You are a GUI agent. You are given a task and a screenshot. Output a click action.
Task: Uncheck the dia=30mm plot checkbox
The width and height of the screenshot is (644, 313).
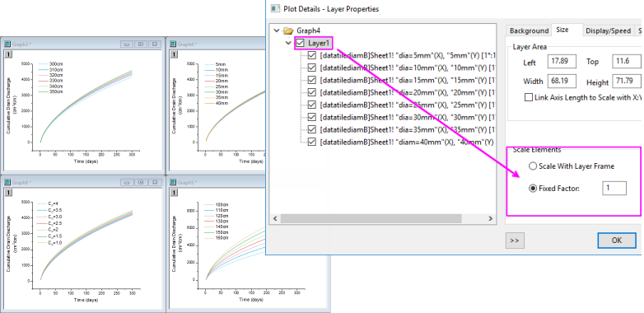tap(312, 118)
